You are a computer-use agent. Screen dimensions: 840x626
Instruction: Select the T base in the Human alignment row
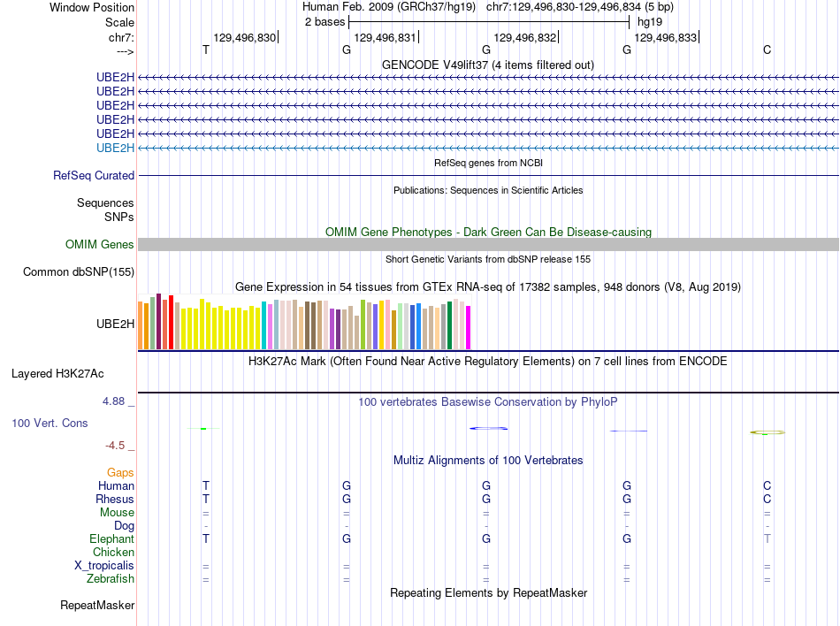coord(206,485)
